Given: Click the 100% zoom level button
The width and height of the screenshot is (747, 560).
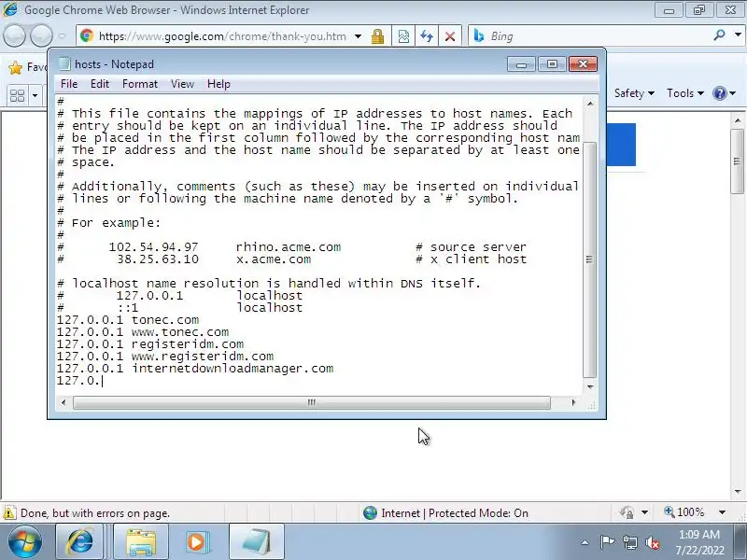Looking at the screenshot, I should (x=684, y=512).
